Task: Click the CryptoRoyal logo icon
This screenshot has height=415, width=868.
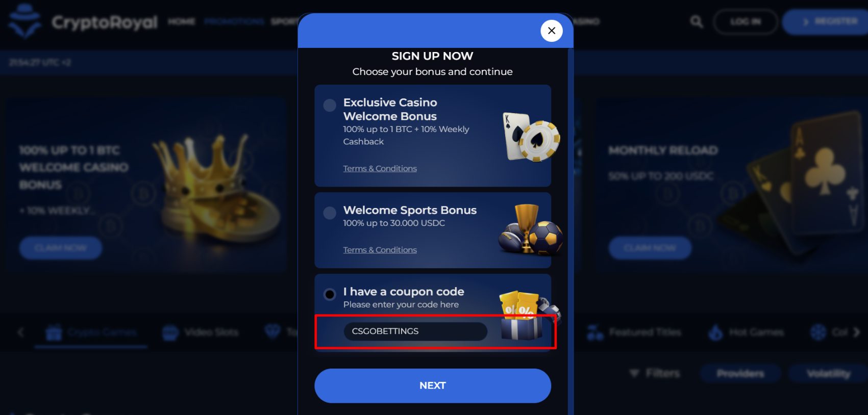Action: pos(24,21)
